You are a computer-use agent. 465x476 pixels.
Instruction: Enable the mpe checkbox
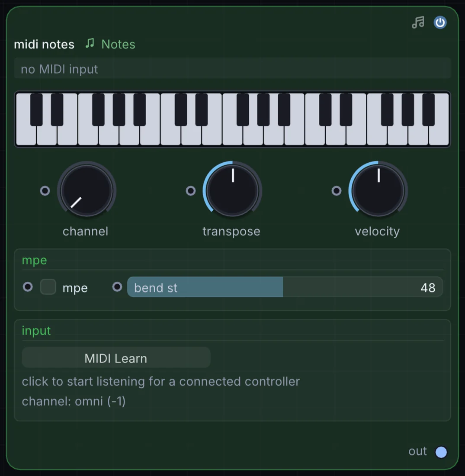(x=48, y=287)
